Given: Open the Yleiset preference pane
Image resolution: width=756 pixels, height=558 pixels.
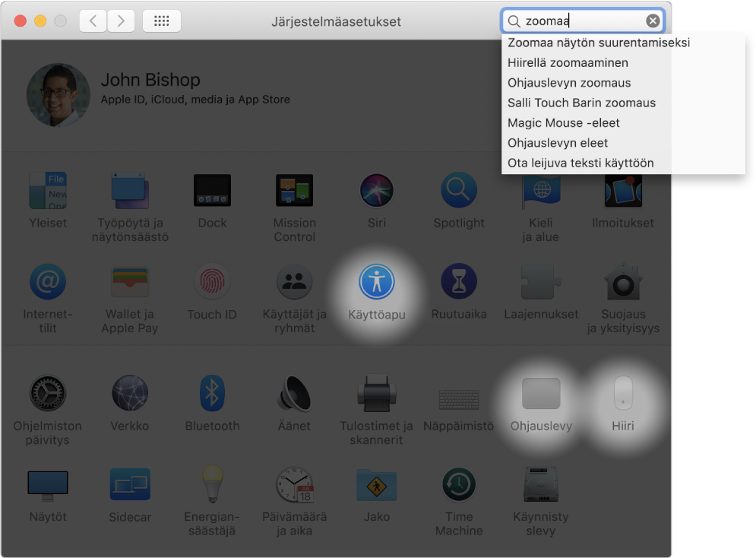Looking at the screenshot, I should tap(48, 191).
